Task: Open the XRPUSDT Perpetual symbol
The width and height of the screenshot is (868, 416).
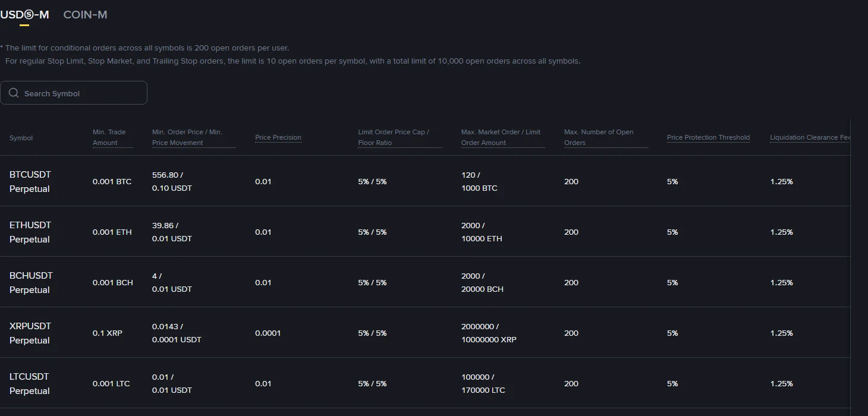Action: (x=30, y=333)
